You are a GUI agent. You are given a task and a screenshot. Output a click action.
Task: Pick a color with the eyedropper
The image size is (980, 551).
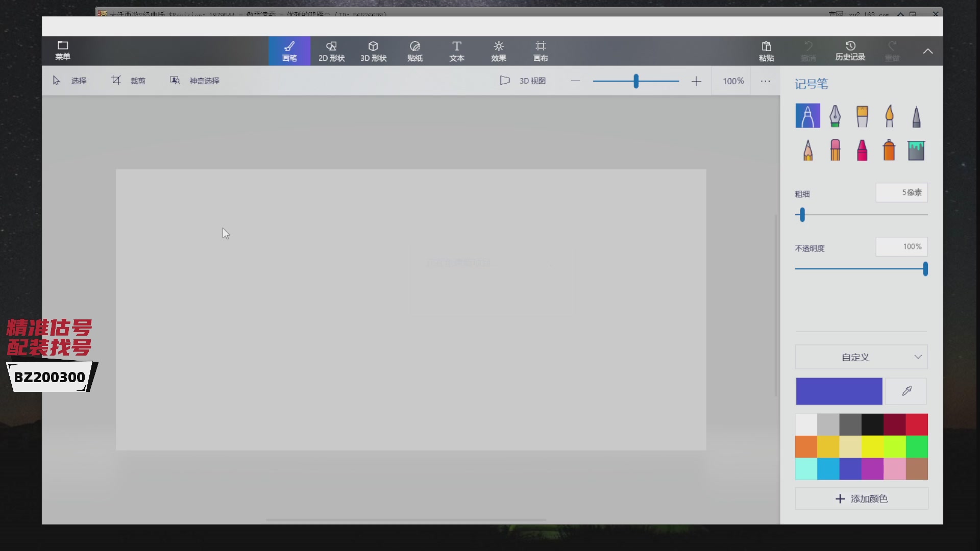pos(906,391)
